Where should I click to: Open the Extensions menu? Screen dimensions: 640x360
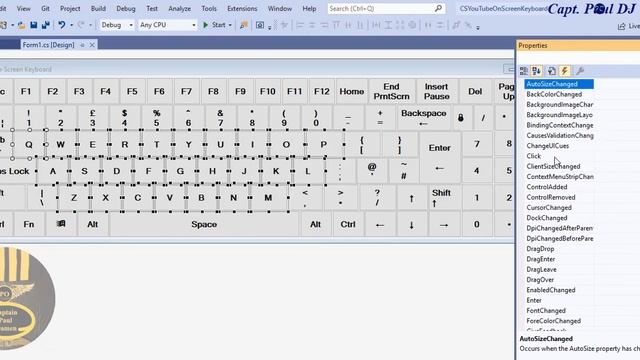[x=242, y=9]
